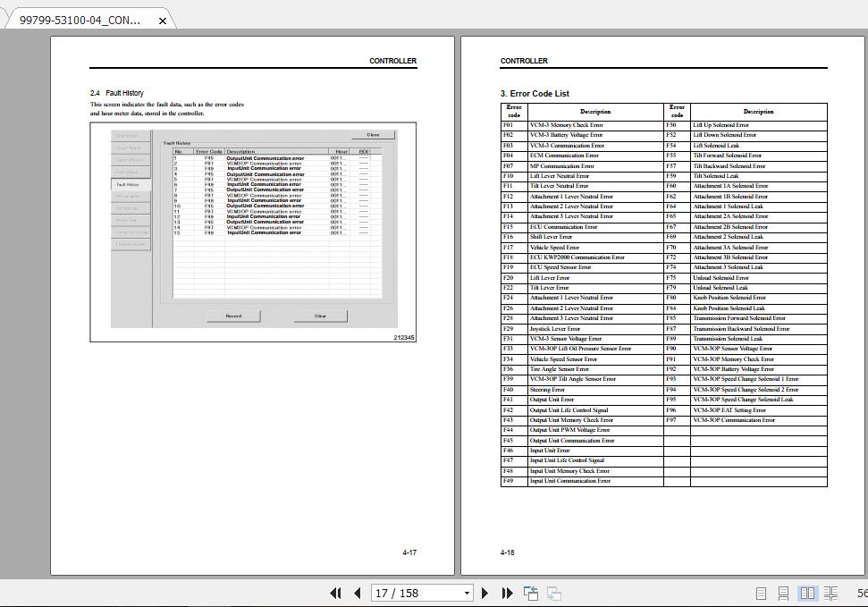868x607 pixels.
Task: Open the page number dropdown arrow
Action: point(467,594)
